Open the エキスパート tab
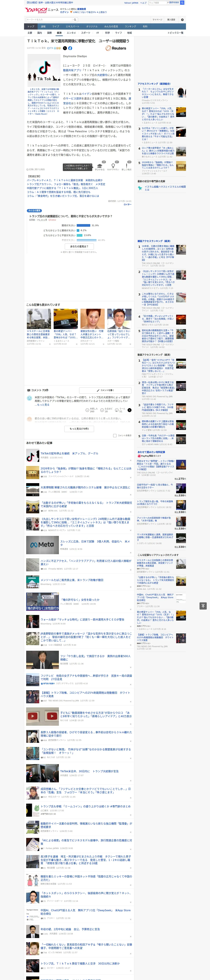This screenshot has width=210, height=980. point(72,27)
